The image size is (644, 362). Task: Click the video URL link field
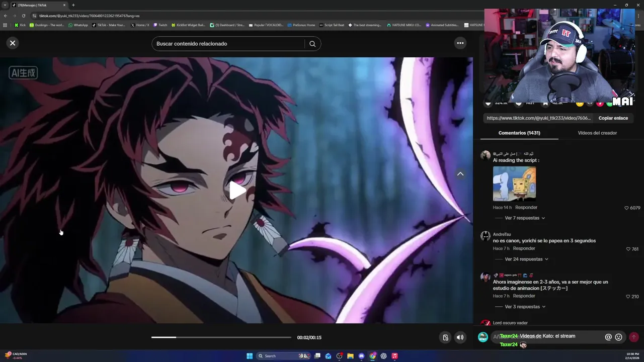tap(538, 118)
